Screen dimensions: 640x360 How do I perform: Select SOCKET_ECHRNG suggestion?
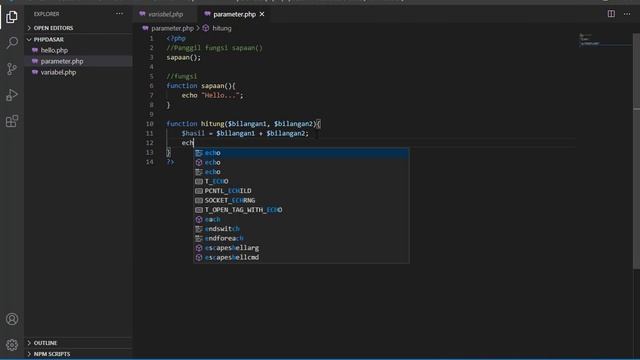(x=301, y=200)
